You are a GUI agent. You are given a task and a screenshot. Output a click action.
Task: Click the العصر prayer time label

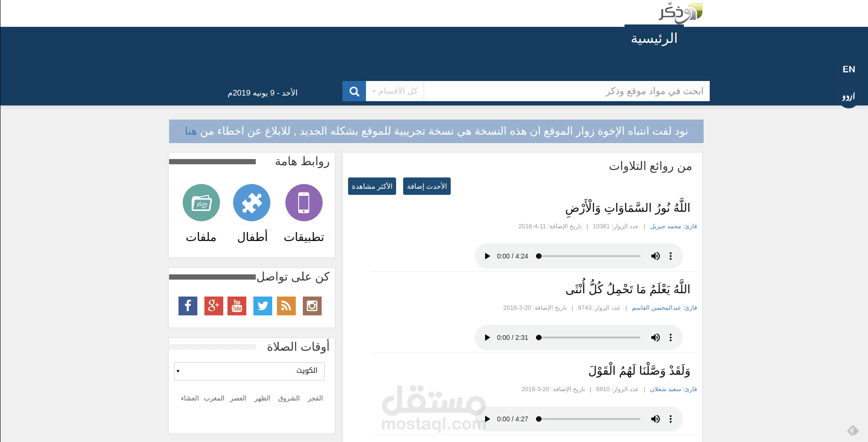click(238, 398)
